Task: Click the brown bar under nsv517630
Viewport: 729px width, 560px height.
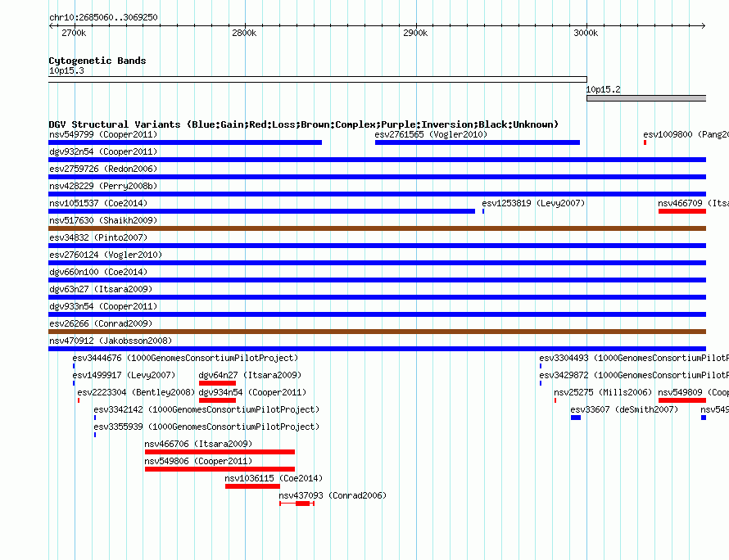Action: tap(377, 228)
